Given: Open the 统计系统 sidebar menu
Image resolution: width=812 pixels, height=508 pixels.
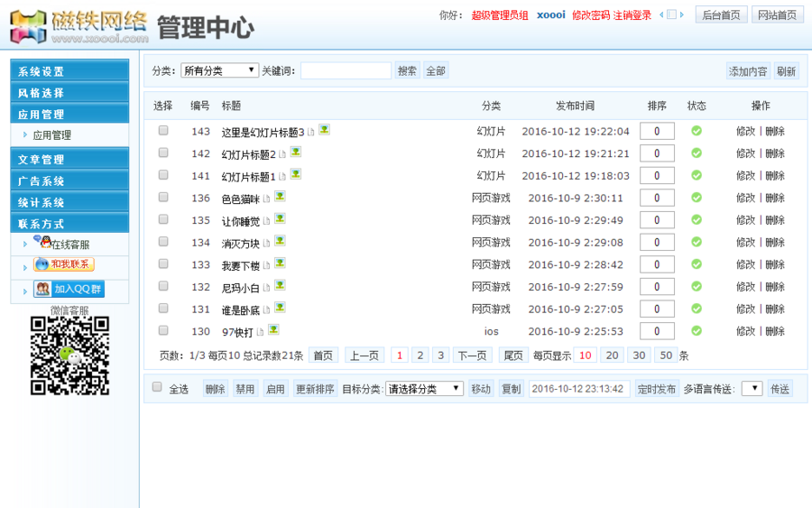Looking at the screenshot, I should 69,202.
